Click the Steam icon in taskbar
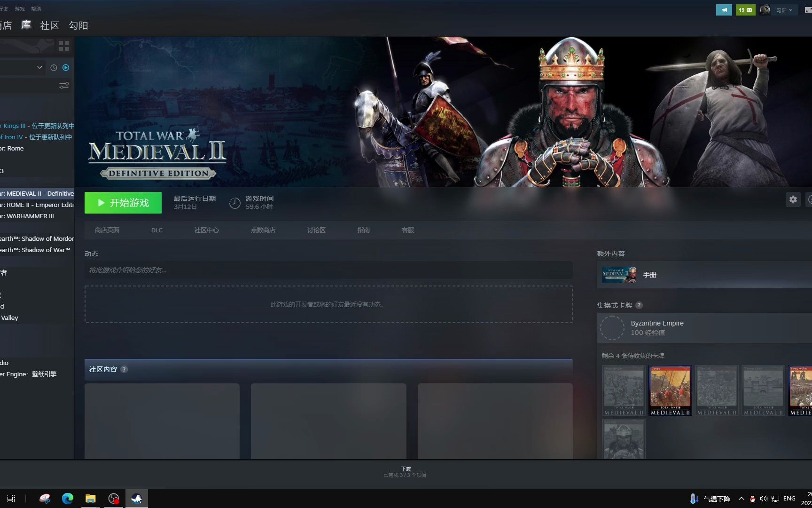The height and width of the screenshot is (508, 812). pos(136,499)
